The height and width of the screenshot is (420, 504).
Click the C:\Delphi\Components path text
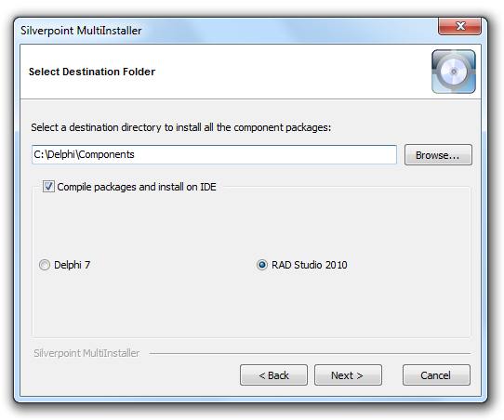coord(85,154)
